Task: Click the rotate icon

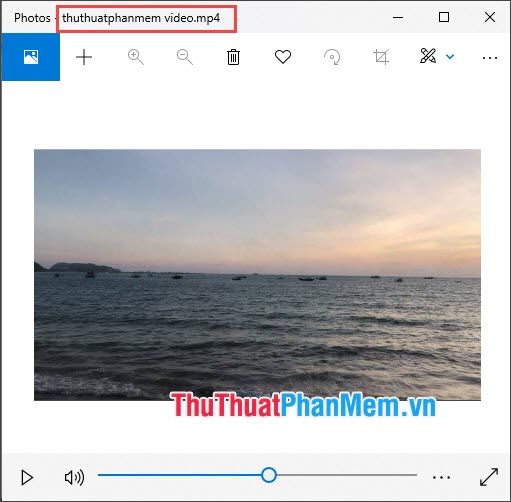Action: [332, 57]
